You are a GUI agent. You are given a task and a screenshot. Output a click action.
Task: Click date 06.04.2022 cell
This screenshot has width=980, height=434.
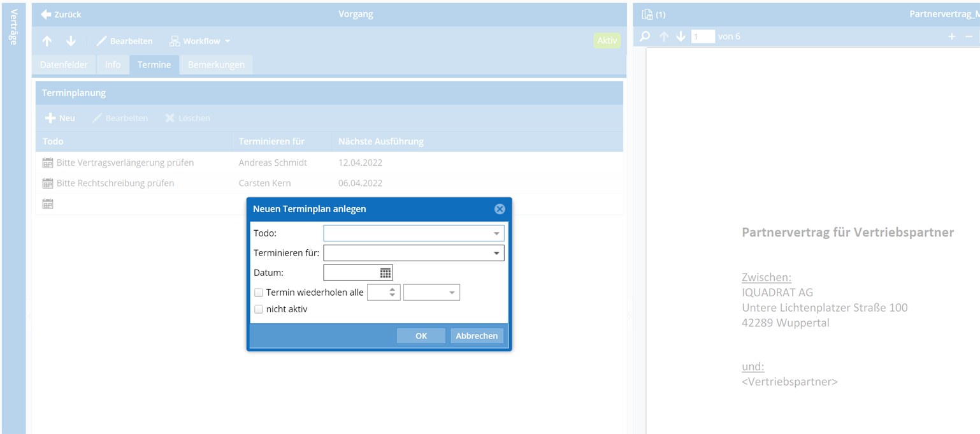point(360,183)
